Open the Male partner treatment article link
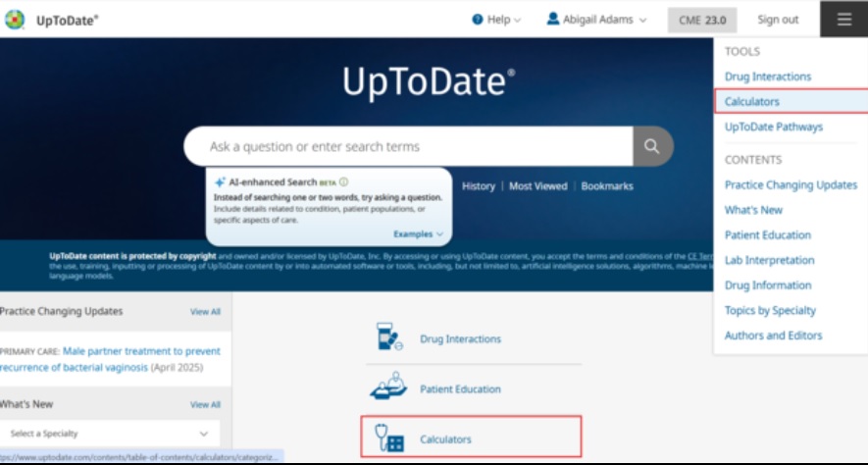 pyautogui.click(x=141, y=351)
